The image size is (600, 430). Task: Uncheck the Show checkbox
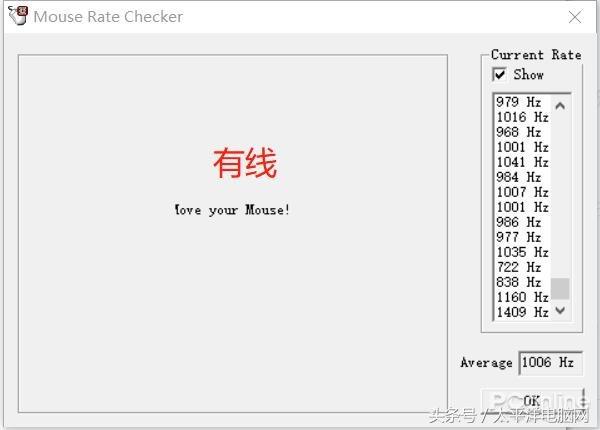[499, 74]
